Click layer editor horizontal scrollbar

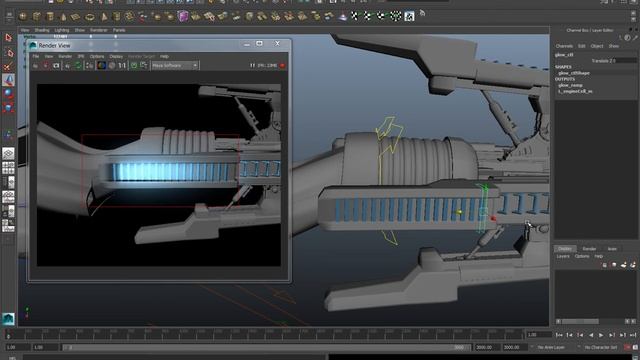[x=580, y=322]
